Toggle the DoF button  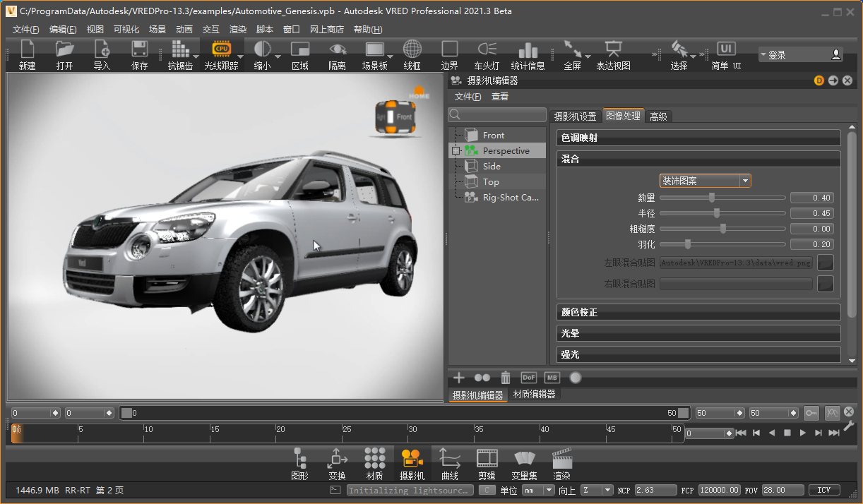click(x=529, y=378)
